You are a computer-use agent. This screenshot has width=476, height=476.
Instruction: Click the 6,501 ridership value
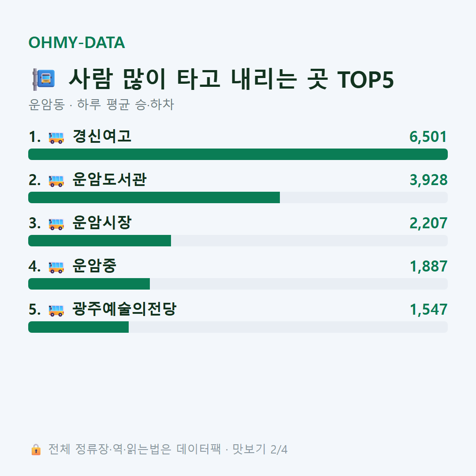[428, 137]
